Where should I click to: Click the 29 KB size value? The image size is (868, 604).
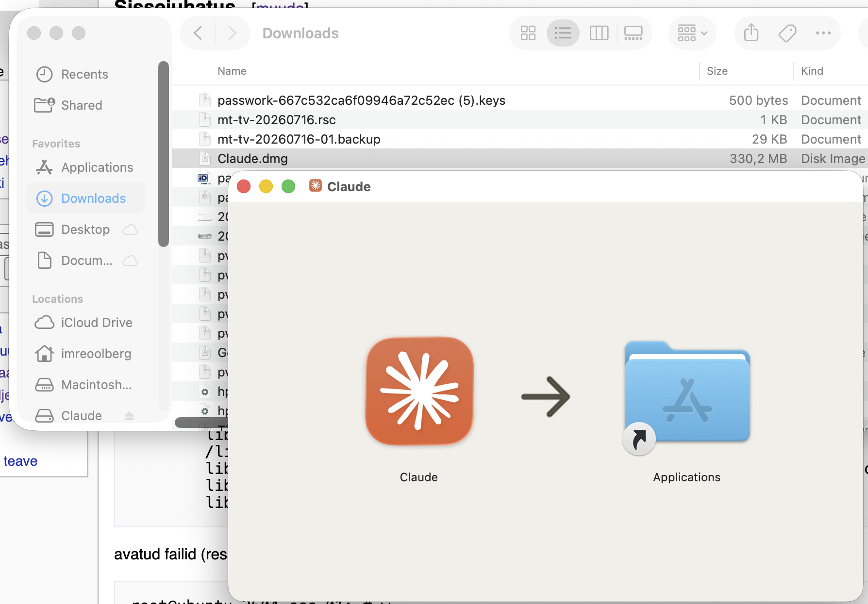(769, 139)
